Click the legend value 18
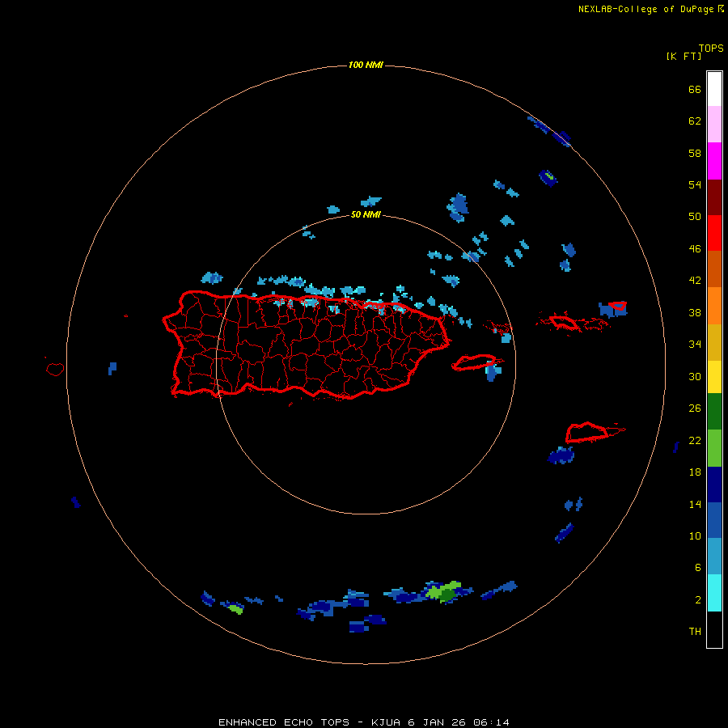Image resolution: width=728 pixels, height=728 pixels. [x=695, y=472]
